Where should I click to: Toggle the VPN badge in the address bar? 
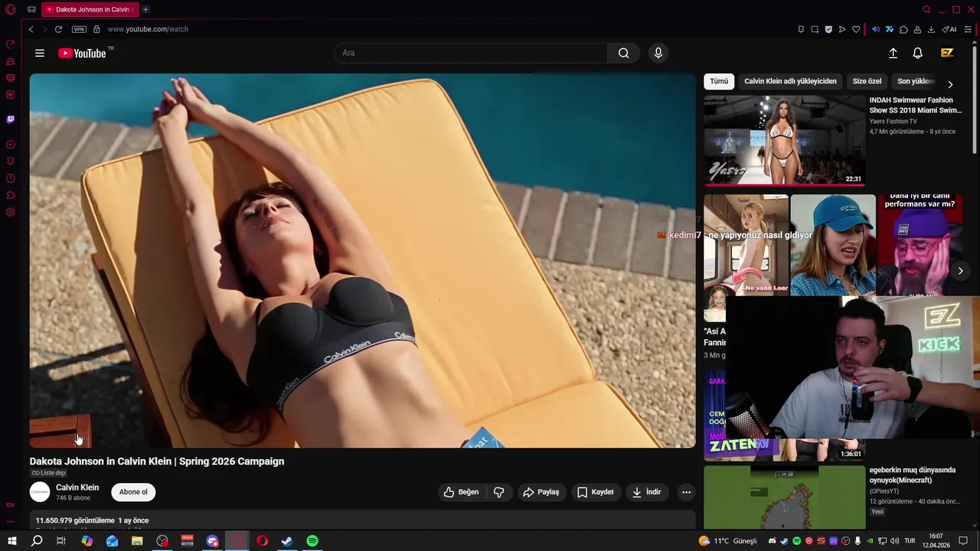[x=79, y=29]
